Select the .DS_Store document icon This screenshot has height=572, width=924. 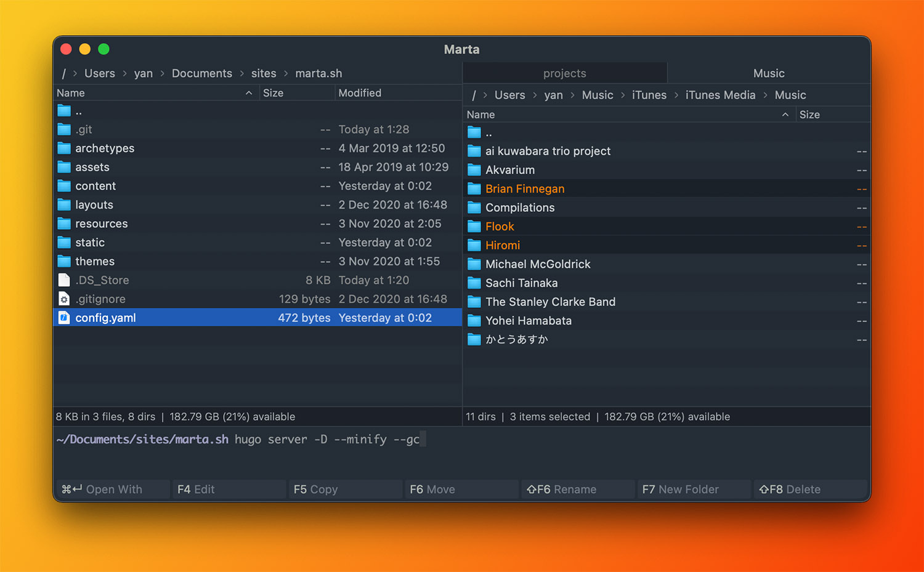pos(64,280)
